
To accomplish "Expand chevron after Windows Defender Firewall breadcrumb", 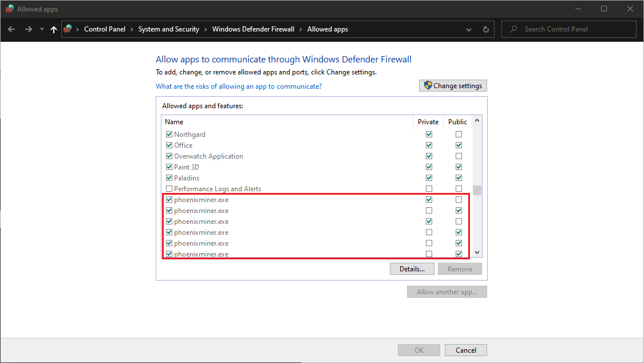I will click(x=301, y=29).
